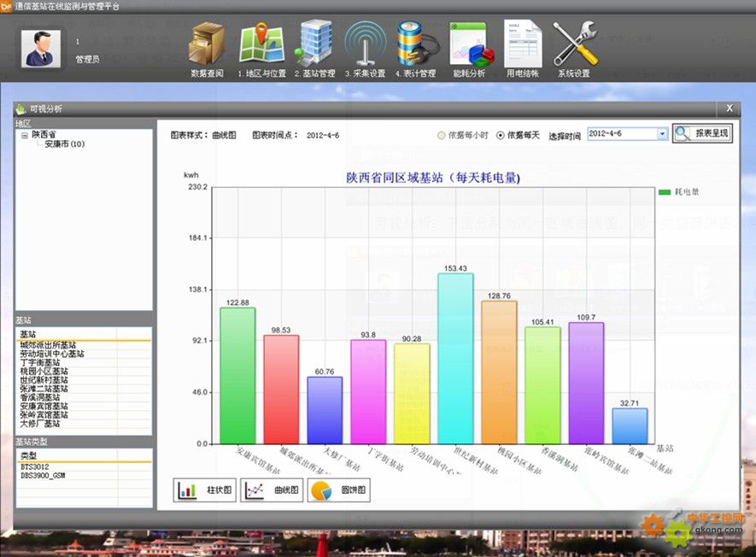756x557 pixels.
Task: Click the 报表呈现 report button
Action: tap(702, 134)
